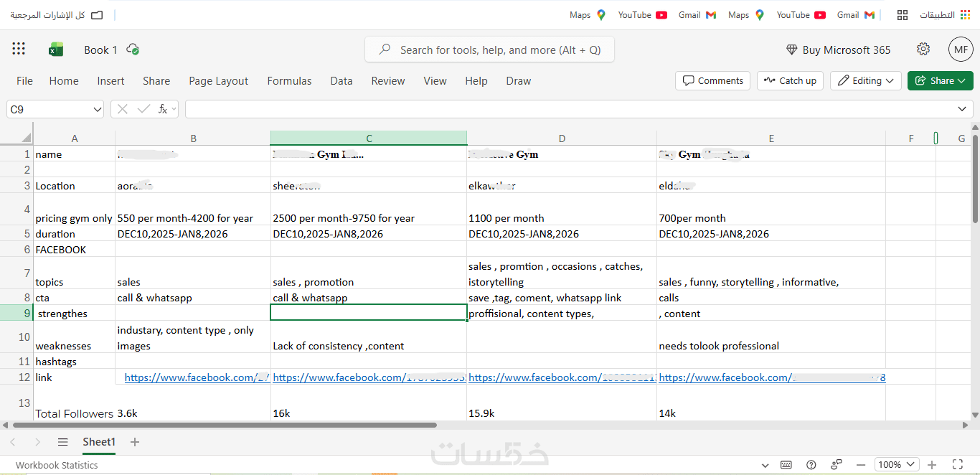Open the Facebook link in column B

click(197, 377)
